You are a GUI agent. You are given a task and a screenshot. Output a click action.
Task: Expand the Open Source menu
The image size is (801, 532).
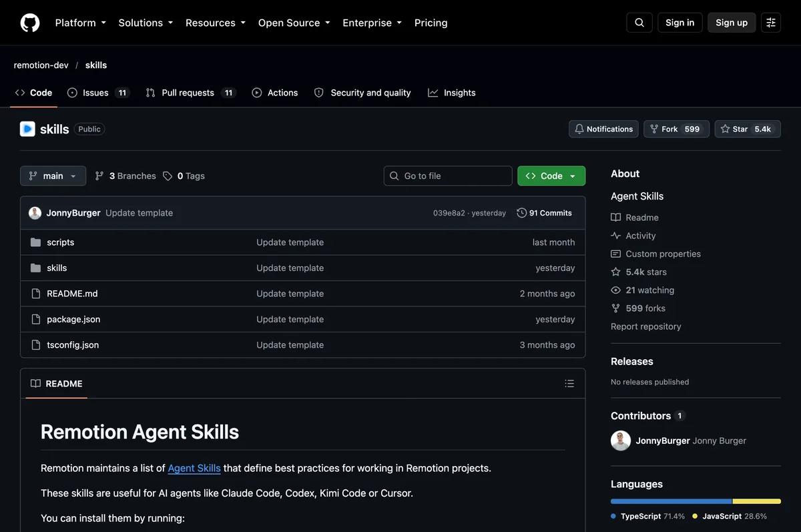pyautogui.click(x=294, y=23)
